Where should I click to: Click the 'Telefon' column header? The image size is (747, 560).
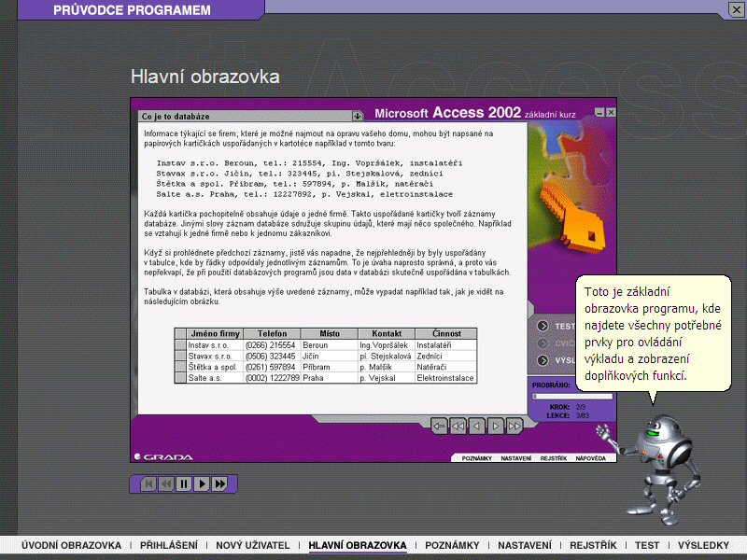click(x=272, y=334)
